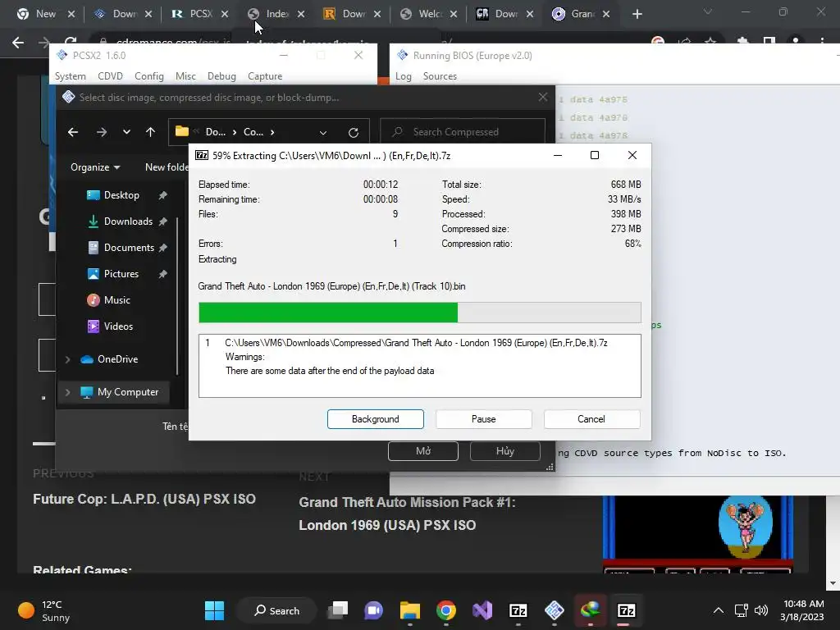Show hidden system tray icons
840x630 pixels.
pyautogui.click(x=719, y=610)
